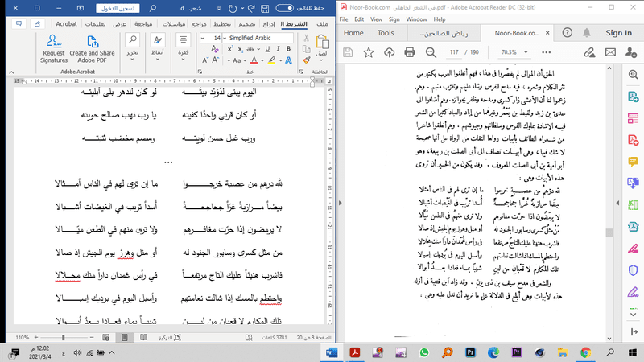Image resolution: width=644 pixels, height=362 pixels.
Task: Click the find text magnifier in Acrobat toolbar
Action: point(431,52)
